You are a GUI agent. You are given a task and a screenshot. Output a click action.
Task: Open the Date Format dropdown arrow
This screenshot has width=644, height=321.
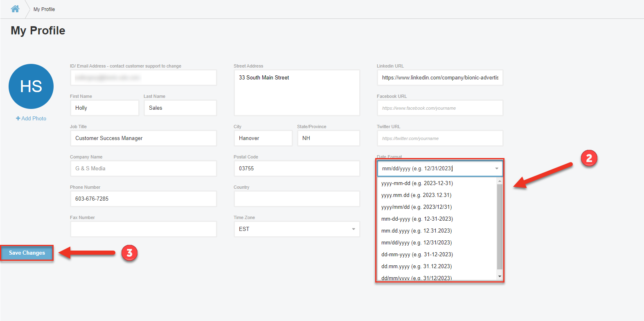click(x=496, y=169)
